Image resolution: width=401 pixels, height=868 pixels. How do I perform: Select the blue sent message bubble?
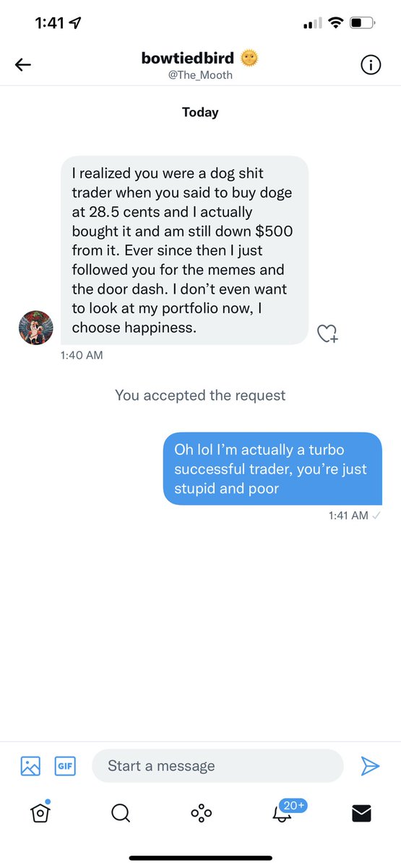click(272, 469)
